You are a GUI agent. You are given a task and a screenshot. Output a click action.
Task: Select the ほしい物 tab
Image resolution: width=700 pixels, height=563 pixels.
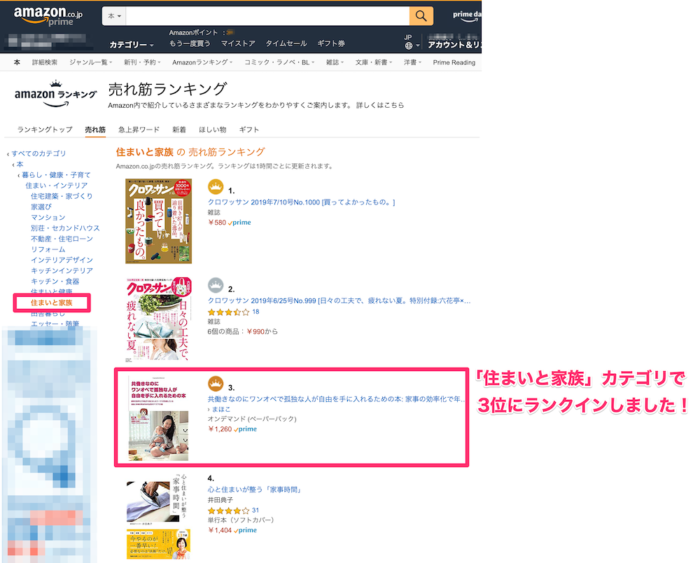(x=212, y=129)
